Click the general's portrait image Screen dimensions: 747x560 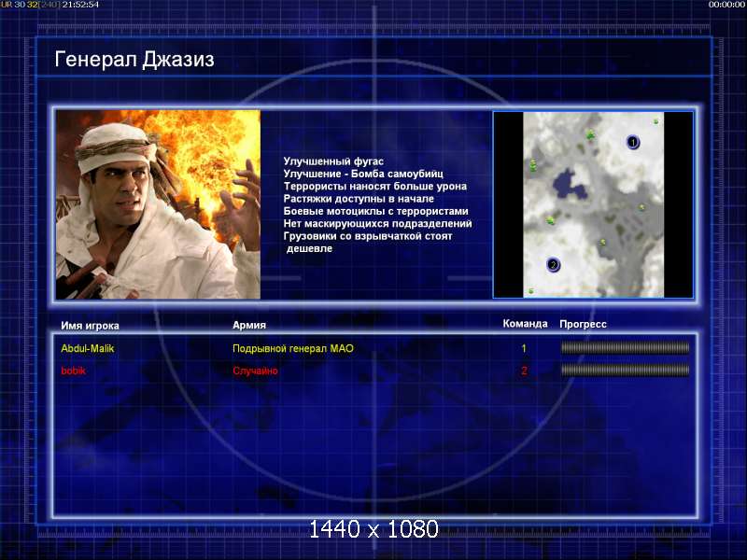click(x=158, y=204)
